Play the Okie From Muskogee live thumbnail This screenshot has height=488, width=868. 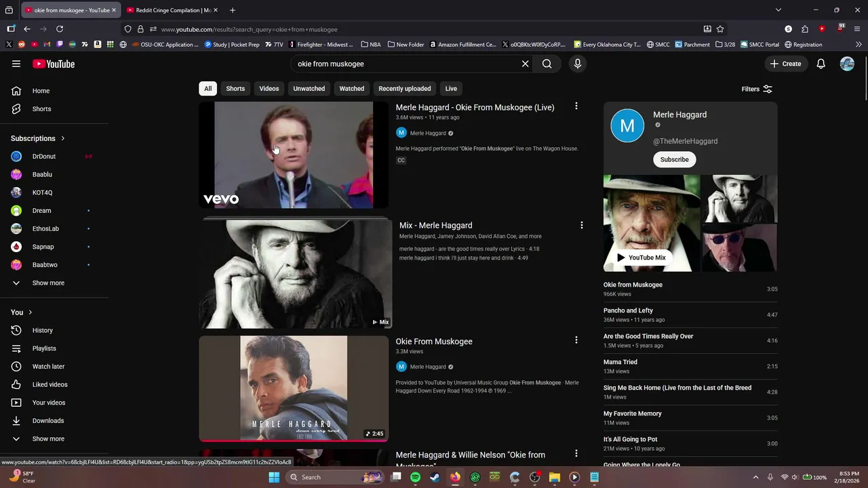coord(294,155)
